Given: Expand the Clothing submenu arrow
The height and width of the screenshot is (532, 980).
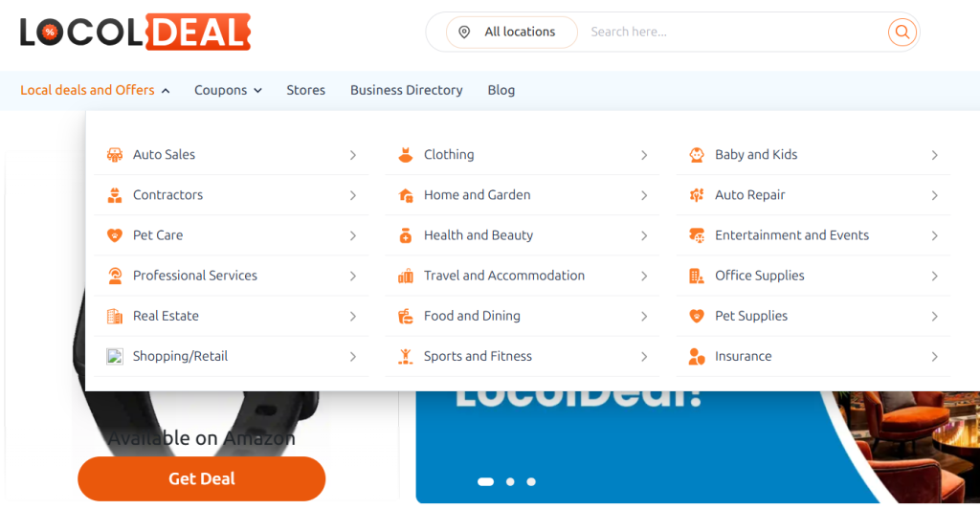Looking at the screenshot, I should point(644,155).
